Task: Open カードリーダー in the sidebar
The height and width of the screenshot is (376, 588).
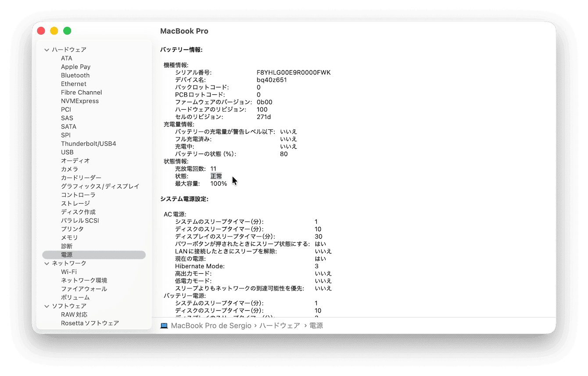Action: point(81,178)
